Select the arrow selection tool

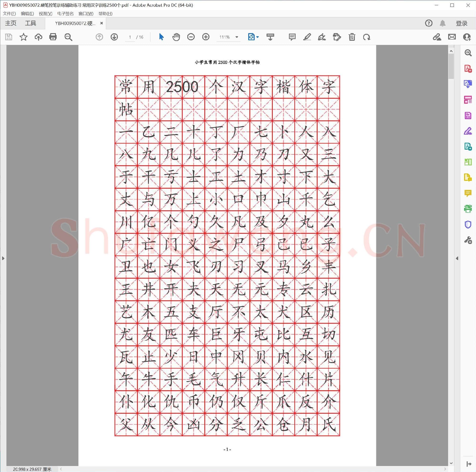click(x=161, y=37)
